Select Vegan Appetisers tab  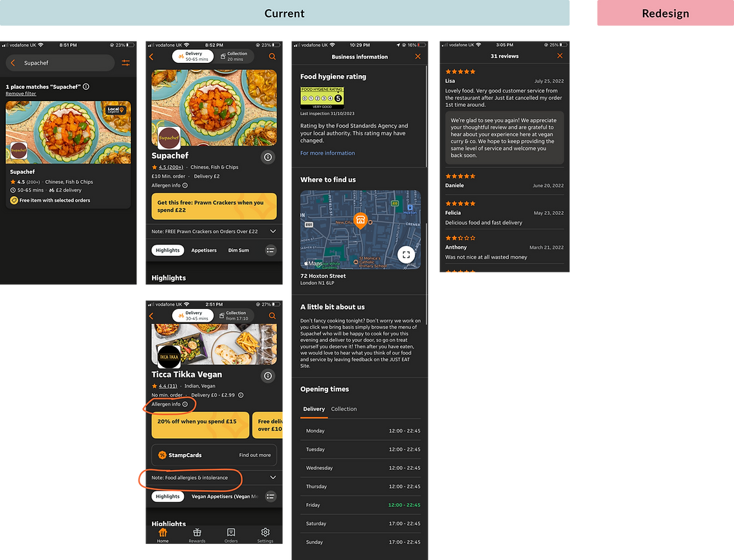pos(225,497)
